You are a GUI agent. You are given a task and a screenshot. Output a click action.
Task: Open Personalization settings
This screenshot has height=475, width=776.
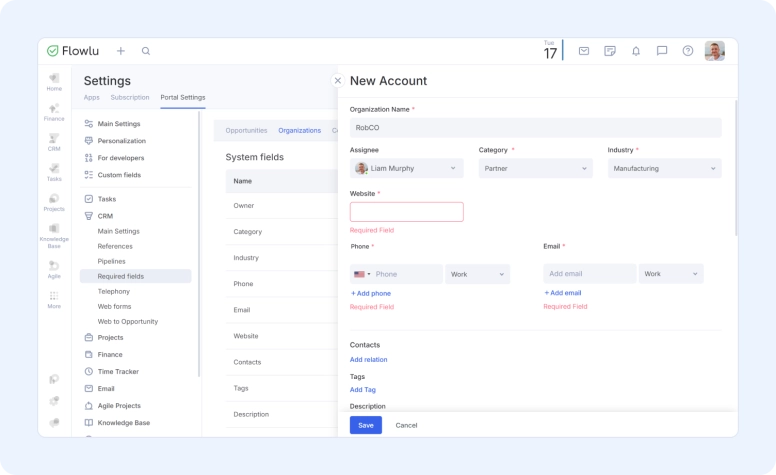[x=122, y=141]
